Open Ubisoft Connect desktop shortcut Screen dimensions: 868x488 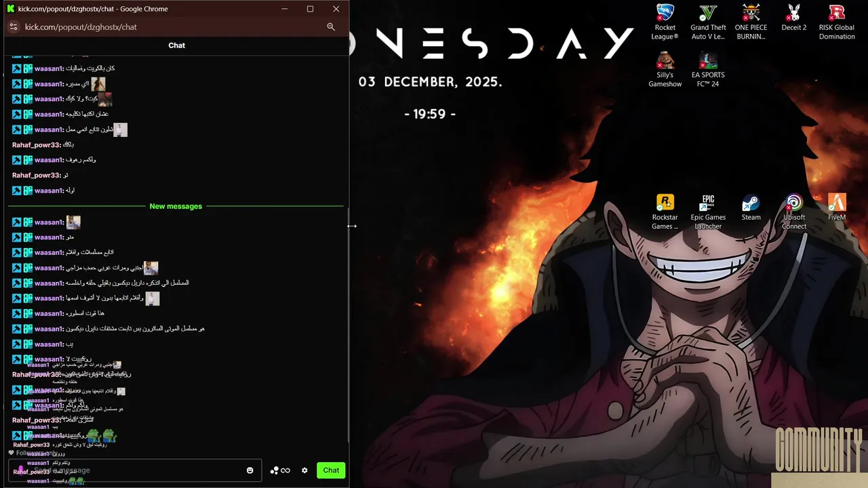pyautogui.click(x=794, y=212)
